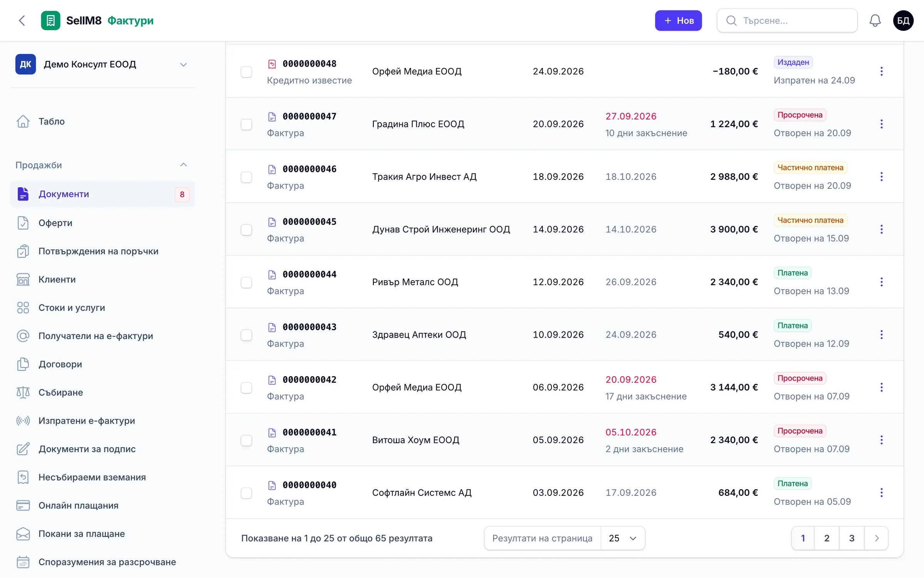Viewport: 924px width, 578px height.
Task: Go to page 3
Action: tap(852, 538)
